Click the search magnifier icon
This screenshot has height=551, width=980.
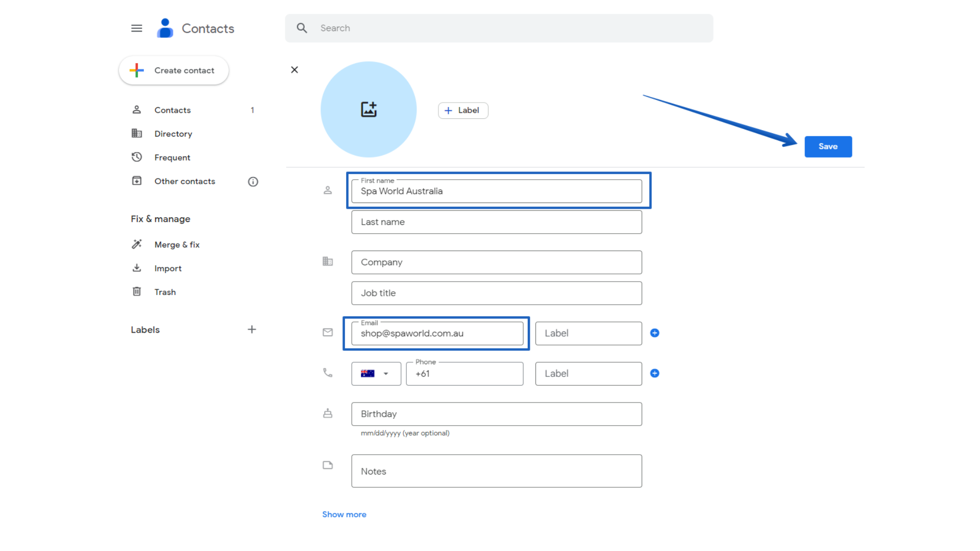pos(302,28)
